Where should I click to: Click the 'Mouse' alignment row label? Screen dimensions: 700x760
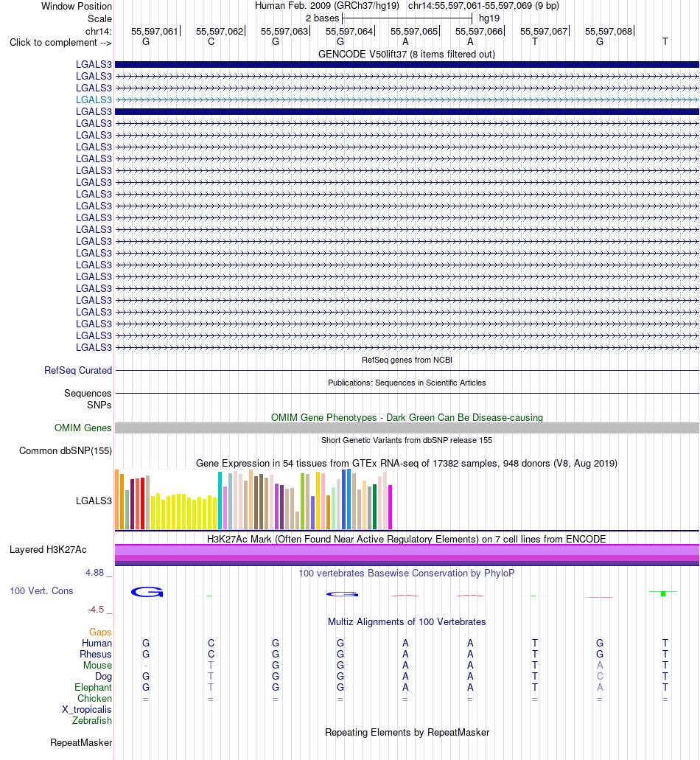coord(97,666)
